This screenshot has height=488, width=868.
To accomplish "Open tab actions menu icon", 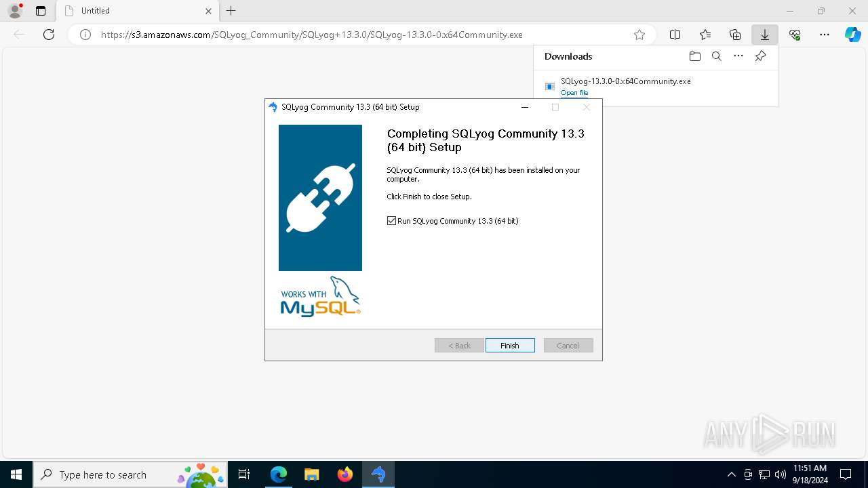I will (x=41, y=11).
